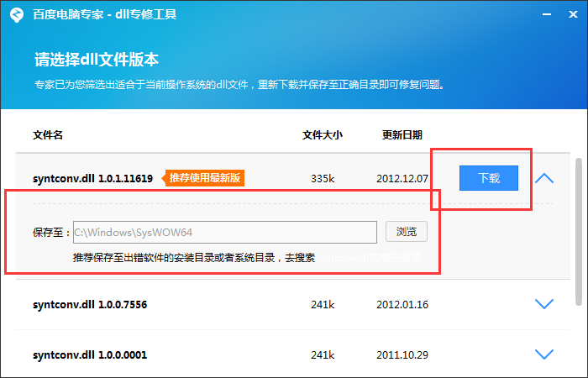Click the 2012.12.07 update date

402,178
